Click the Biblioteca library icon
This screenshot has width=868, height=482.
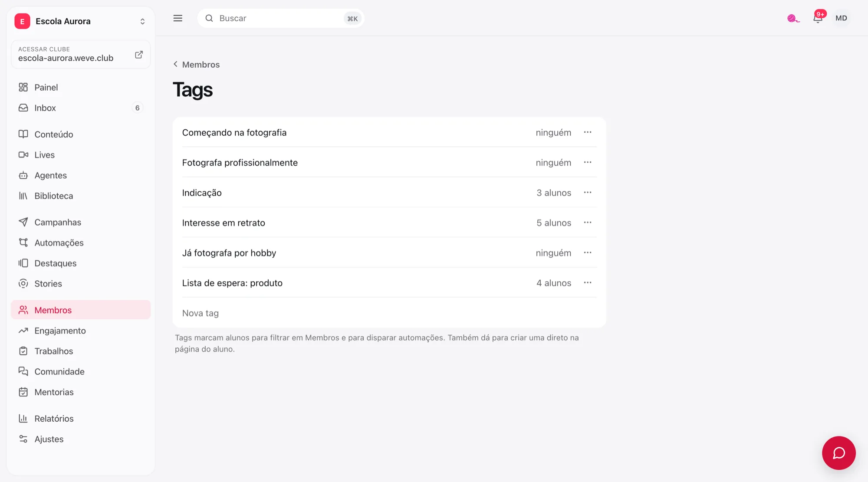[x=23, y=196]
